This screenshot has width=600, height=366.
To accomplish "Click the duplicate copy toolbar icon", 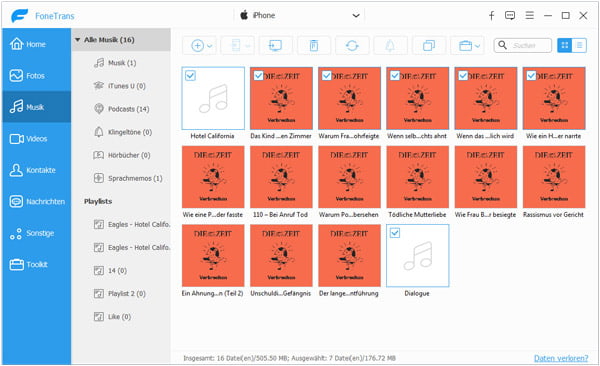I will (x=429, y=46).
